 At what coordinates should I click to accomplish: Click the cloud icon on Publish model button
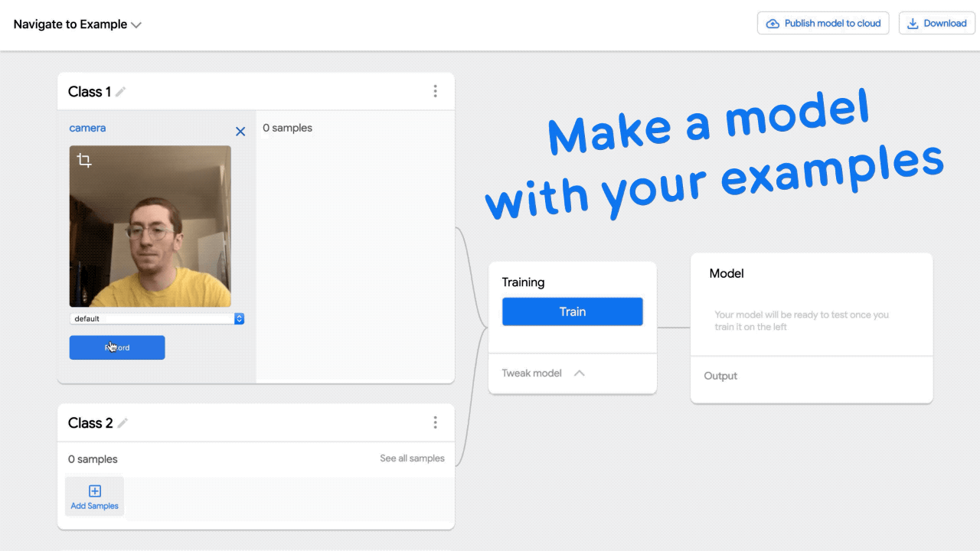tap(773, 23)
